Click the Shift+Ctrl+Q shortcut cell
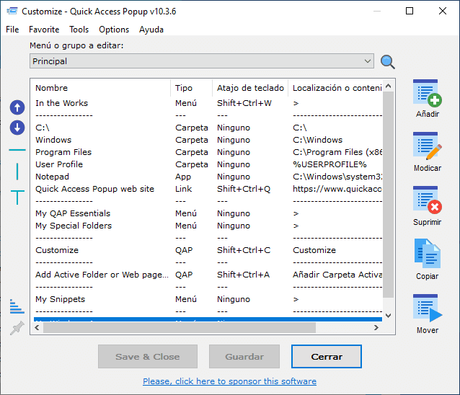The width and height of the screenshot is (460, 395). (244, 189)
